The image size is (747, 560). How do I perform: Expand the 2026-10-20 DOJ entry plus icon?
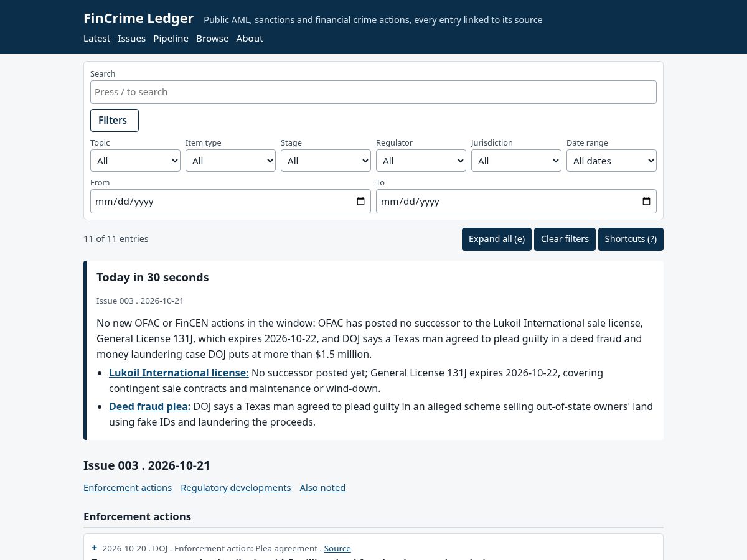pos(94,548)
